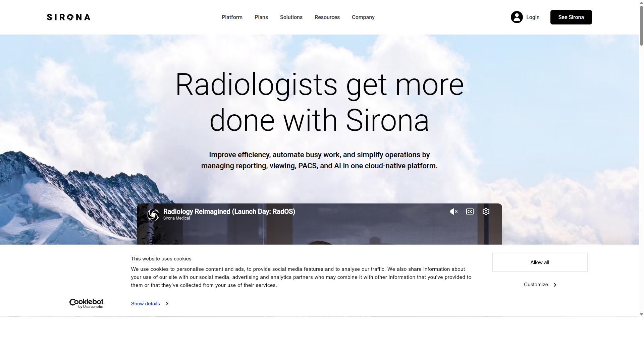
Task: Accept cookies with Allow all
Action: click(x=540, y=262)
